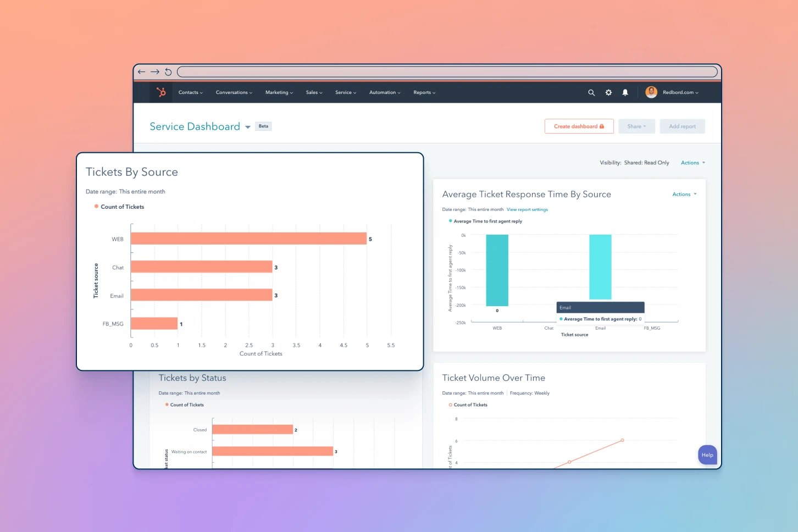Image resolution: width=798 pixels, height=532 pixels.
Task: Click the Tickets by Status title
Action: (192, 378)
